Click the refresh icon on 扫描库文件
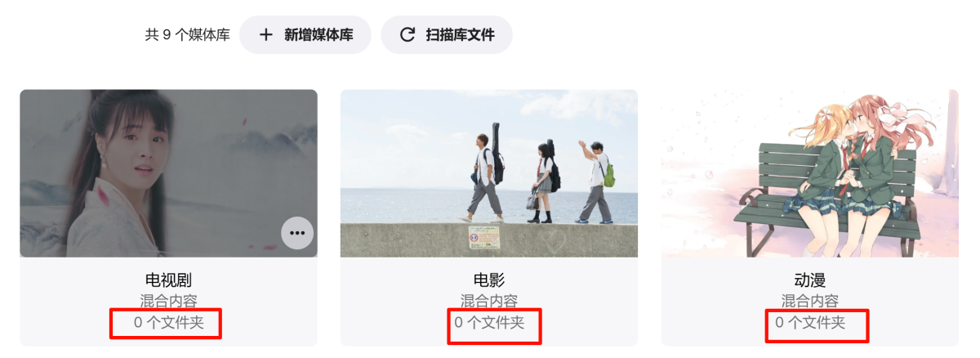 407,35
